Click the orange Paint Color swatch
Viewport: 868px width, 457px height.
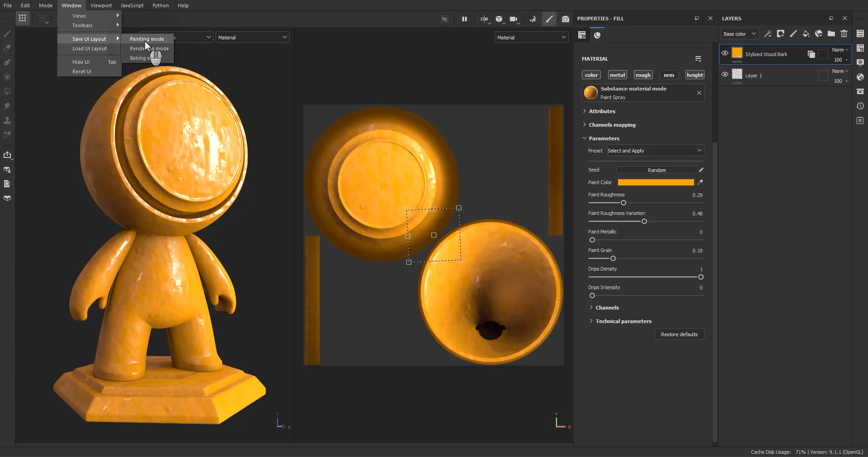656,182
